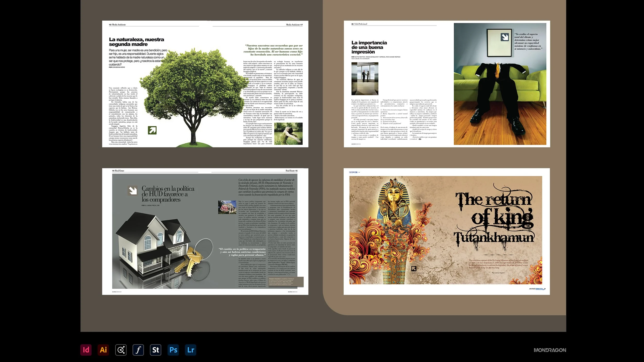Click the arrow icon in the framed picture

pos(505,37)
